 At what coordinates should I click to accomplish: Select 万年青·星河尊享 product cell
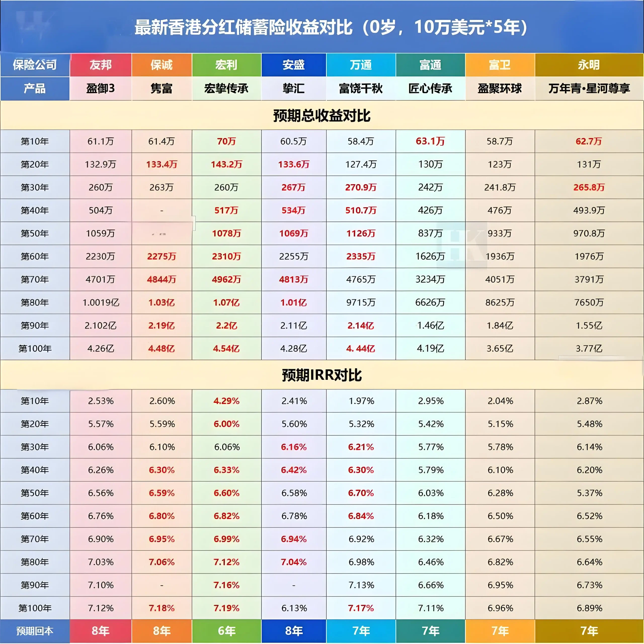click(x=589, y=88)
